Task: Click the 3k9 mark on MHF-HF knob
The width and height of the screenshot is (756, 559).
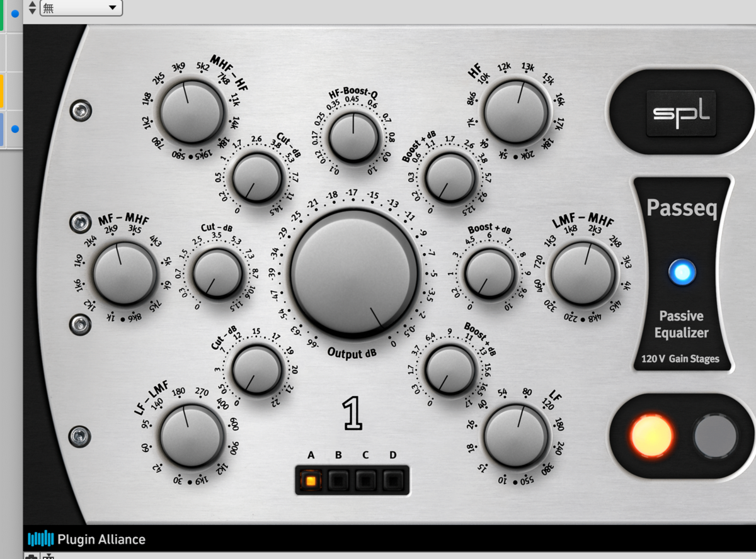Action: [179, 67]
